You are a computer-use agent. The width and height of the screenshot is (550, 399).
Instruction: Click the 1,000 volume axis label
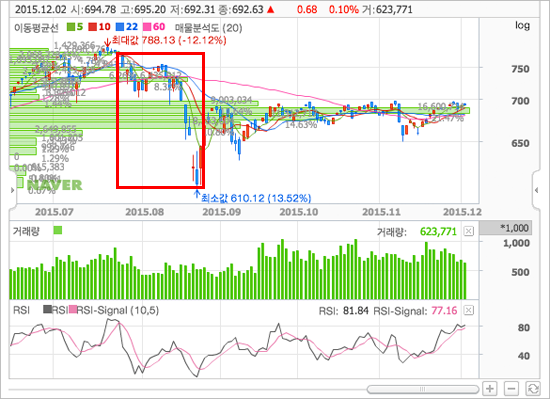[x=516, y=243]
